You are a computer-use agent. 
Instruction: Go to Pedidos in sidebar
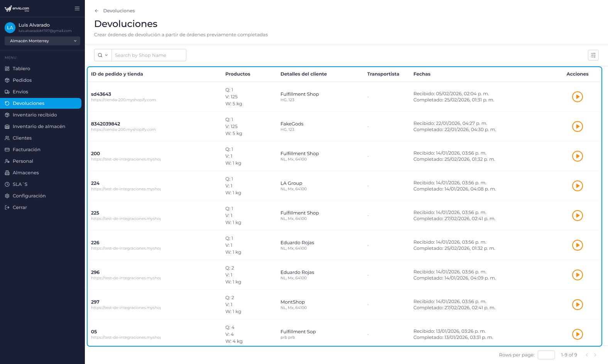point(22,80)
